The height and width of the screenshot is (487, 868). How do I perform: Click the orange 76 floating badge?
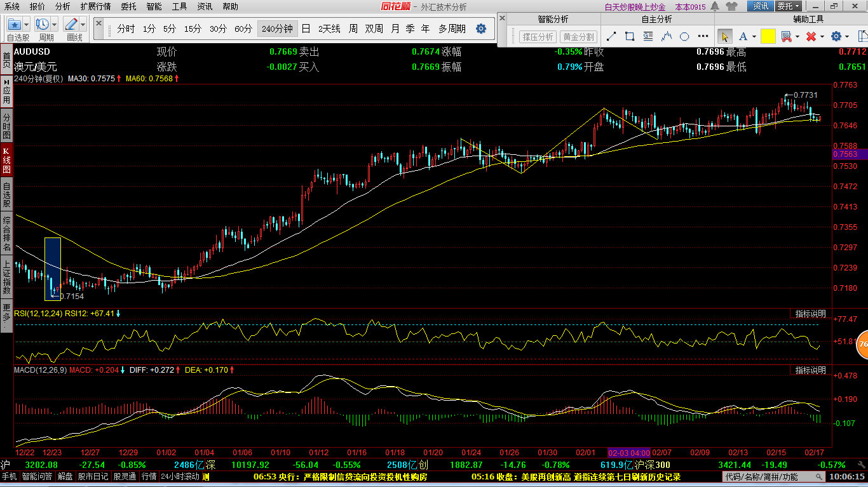862,344
